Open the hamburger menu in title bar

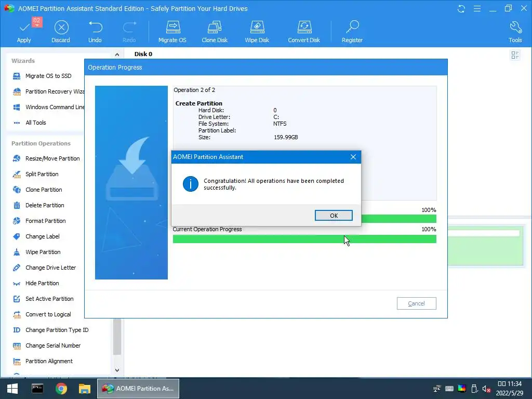click(477, 8)
